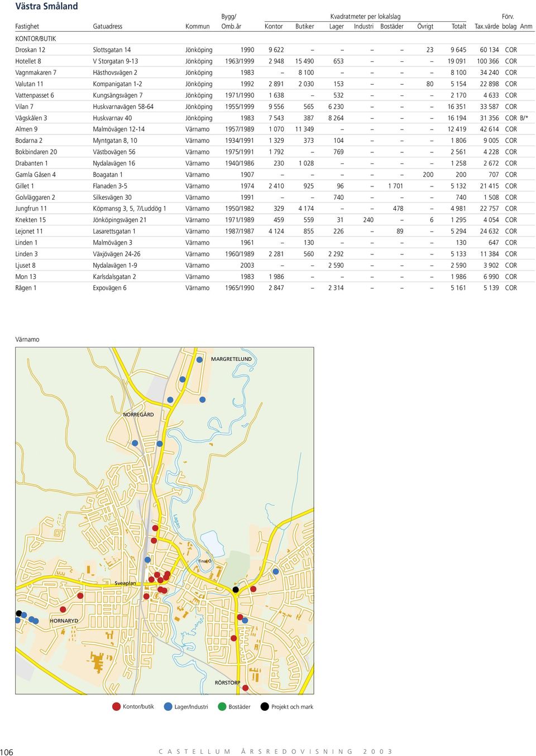The width and height of the screenshot is (536, 756).
Task: Click the 'Lagan' river label
Action: (x=177, y=522)
